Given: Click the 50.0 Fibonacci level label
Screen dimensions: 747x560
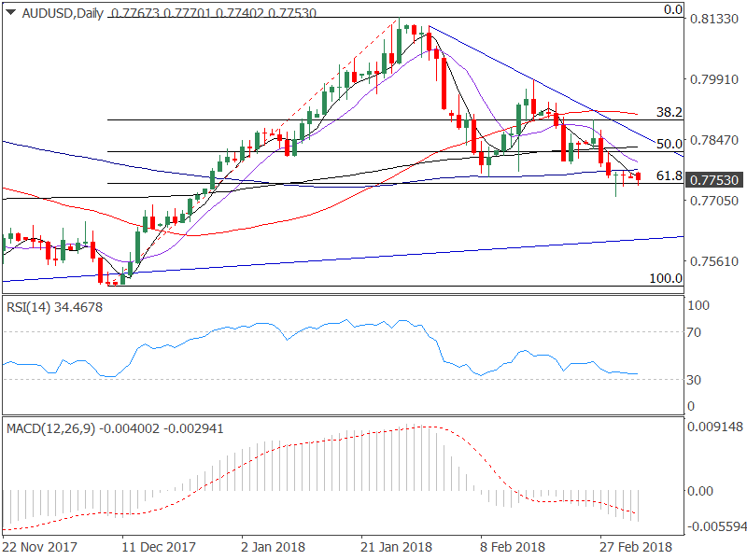Looking at the screenshot, I should tap(669, 144).
